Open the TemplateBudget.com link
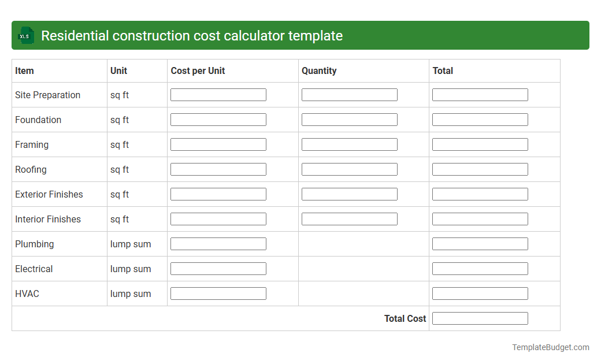The width and height of the screenshot is (601, 364). pyautogui.click(x=550, y=347)
